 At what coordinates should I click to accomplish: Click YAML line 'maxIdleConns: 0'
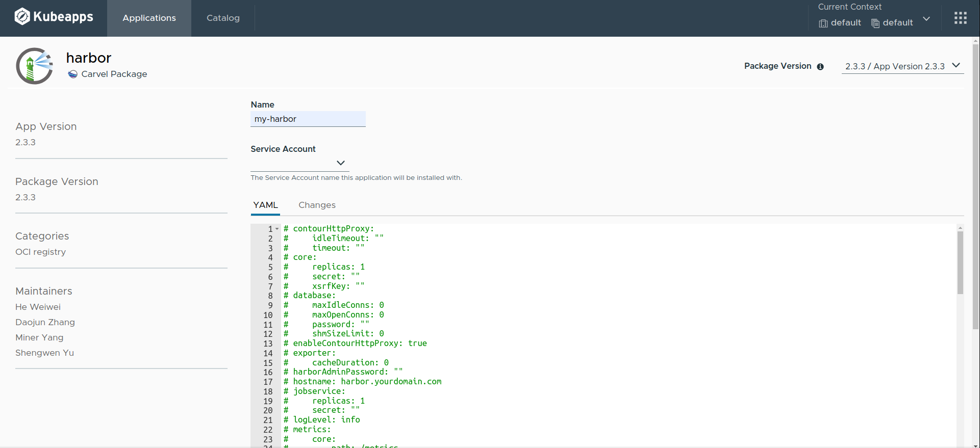(348, 305)
